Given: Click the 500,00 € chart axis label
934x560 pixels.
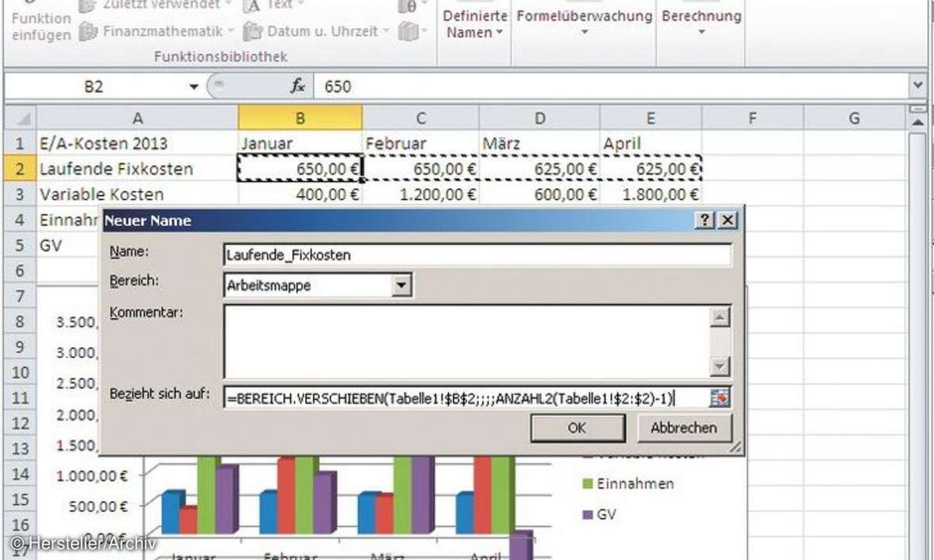Looking at the screenshot, I should click(99, 506).
